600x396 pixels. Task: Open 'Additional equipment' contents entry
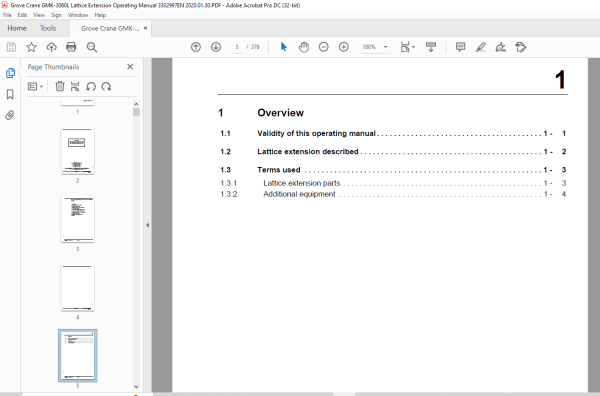[393, 194]
